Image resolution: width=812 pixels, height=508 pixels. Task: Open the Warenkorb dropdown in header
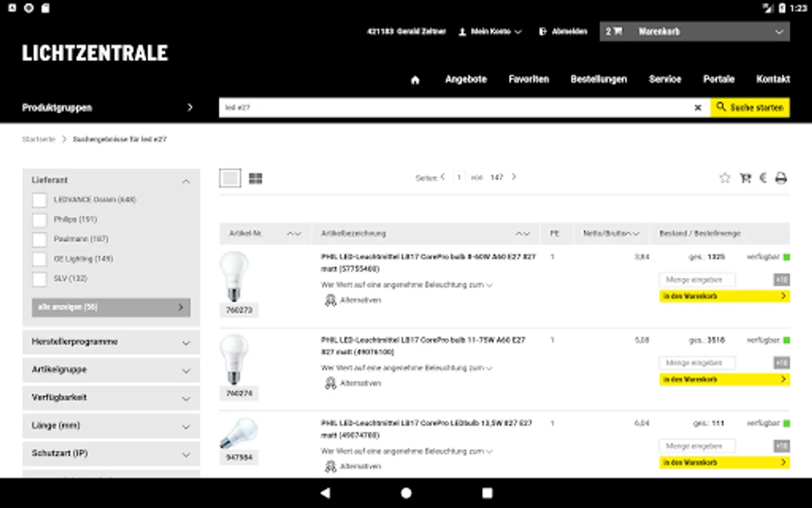[695, 32]
